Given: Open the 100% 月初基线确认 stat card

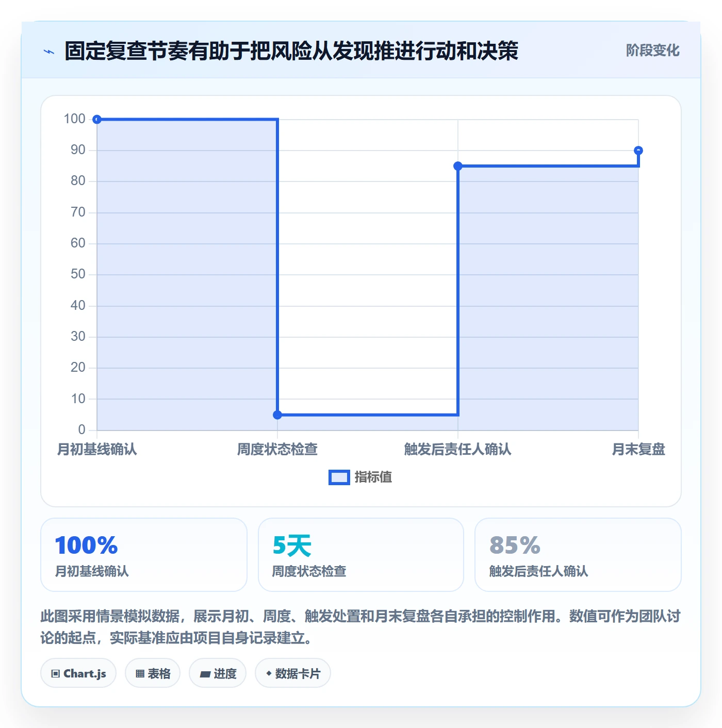Looking at the screenshot, I should (x=144, y=555).
